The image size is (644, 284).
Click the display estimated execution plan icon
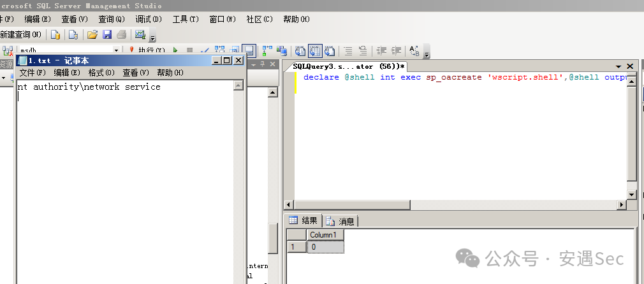tap(220, 50)
